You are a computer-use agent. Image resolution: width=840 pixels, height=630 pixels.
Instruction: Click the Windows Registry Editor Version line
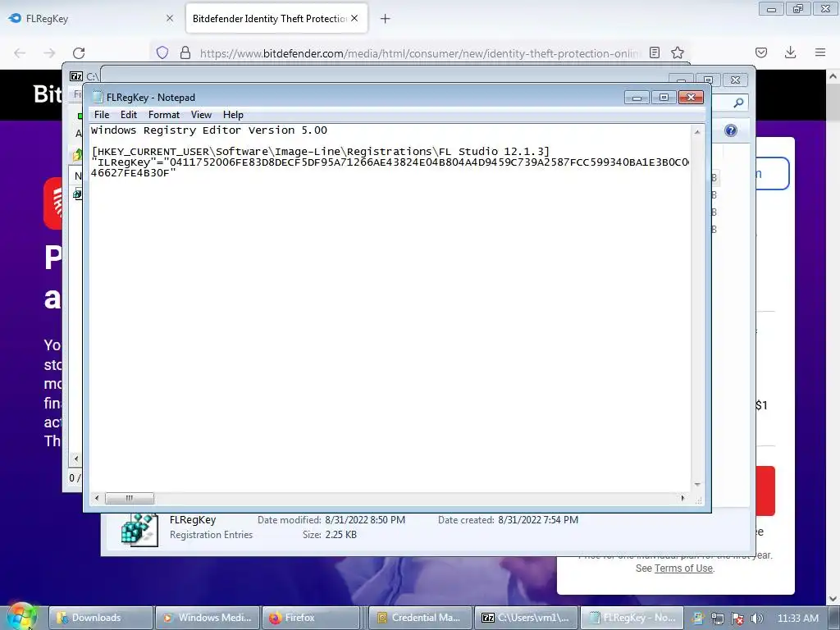pos(209,130)
